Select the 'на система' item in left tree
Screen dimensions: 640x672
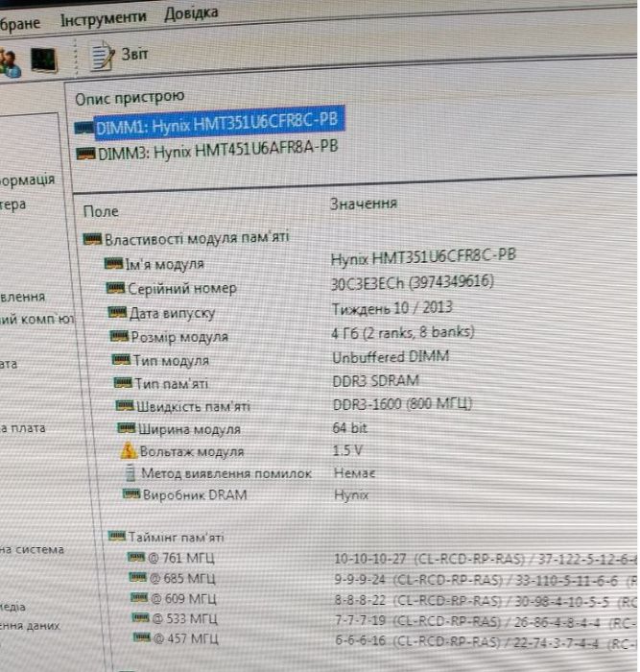[32, 549]
